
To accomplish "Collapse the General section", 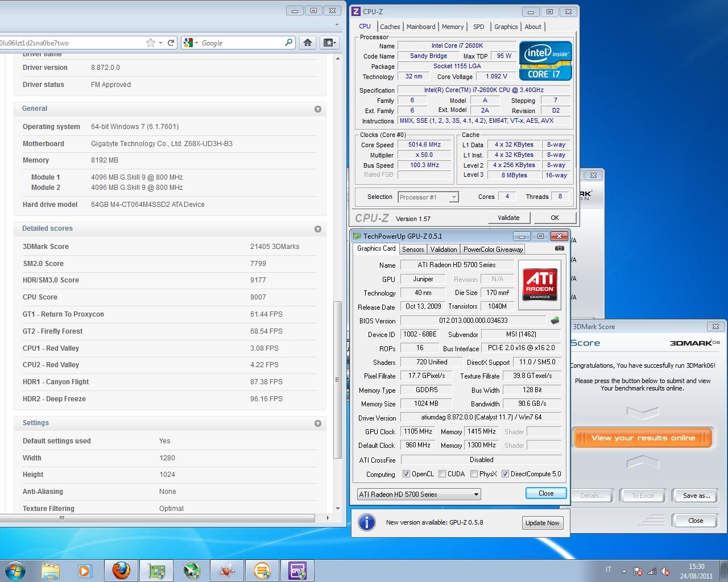I will [x=318, y=109].
